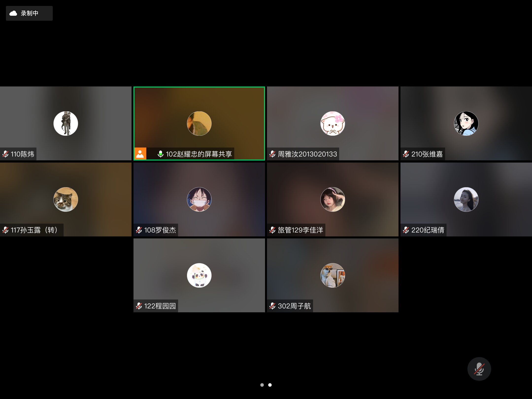Screen dimensions: 532x399
Task: Select the panda avatar of 122程园园
Action: [x=199, y=275]
